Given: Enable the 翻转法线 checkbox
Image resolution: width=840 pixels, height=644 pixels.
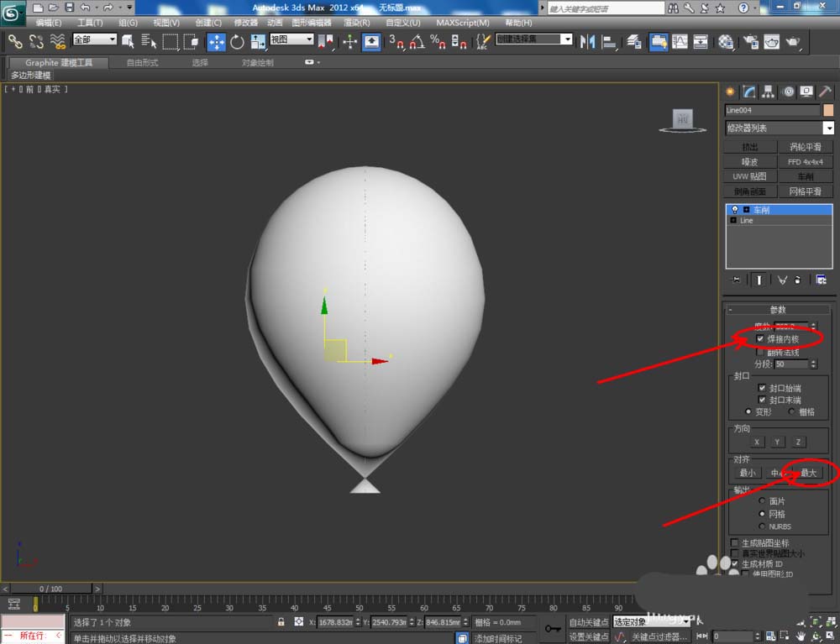Looking at the screenshot, I should 761,353.
